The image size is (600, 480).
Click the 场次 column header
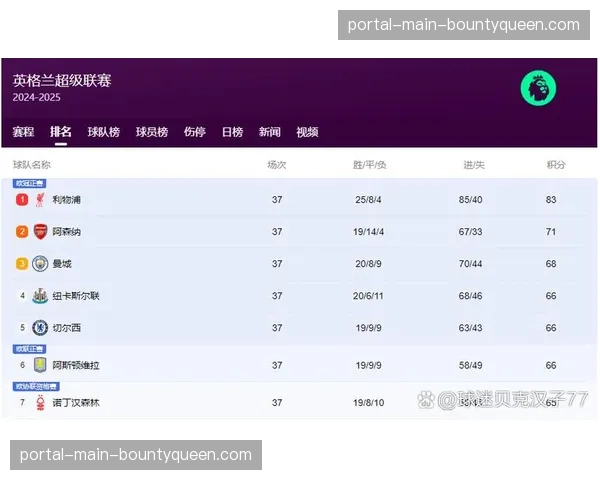pos(277,165)
